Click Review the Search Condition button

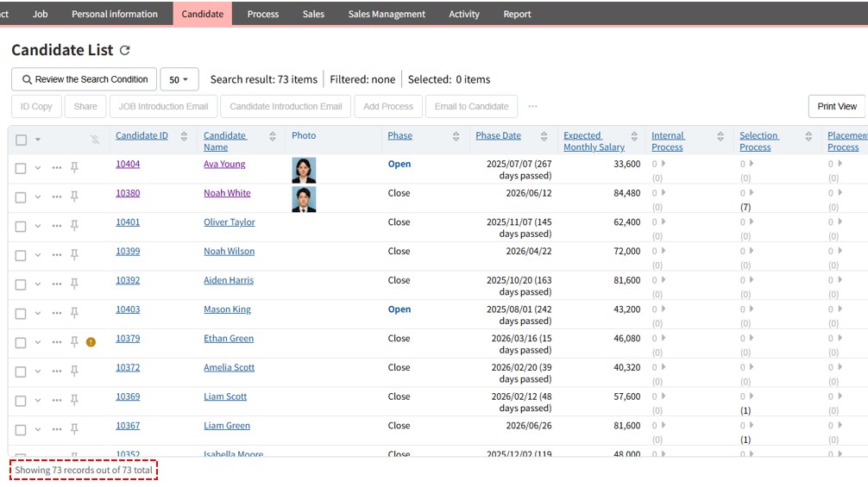point(85,79)
